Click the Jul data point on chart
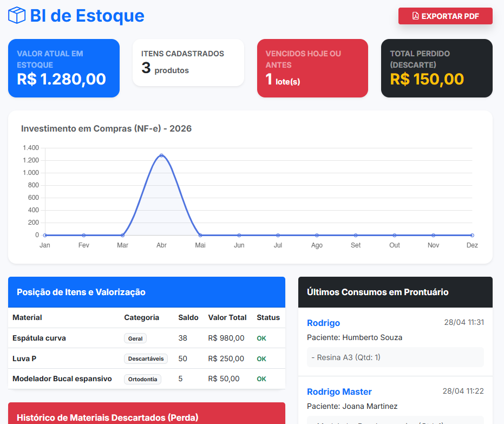Viewport: 504px width, 424px height. (278, 236)
